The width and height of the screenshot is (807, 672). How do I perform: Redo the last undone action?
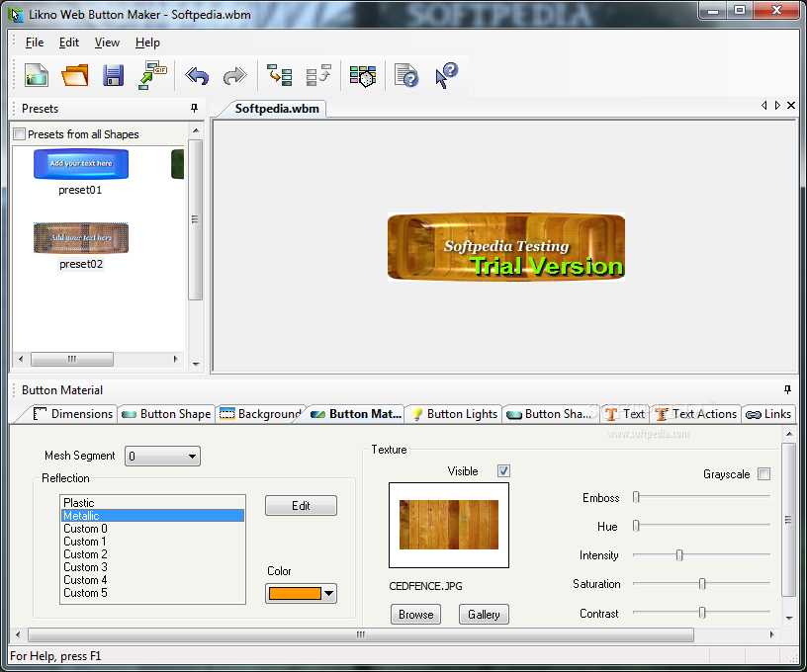pos(234,75)
